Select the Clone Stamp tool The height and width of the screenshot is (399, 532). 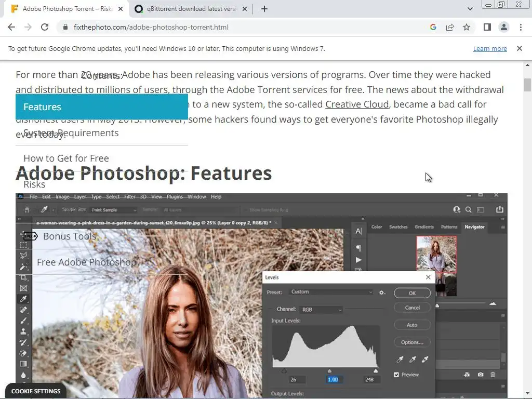23,331
